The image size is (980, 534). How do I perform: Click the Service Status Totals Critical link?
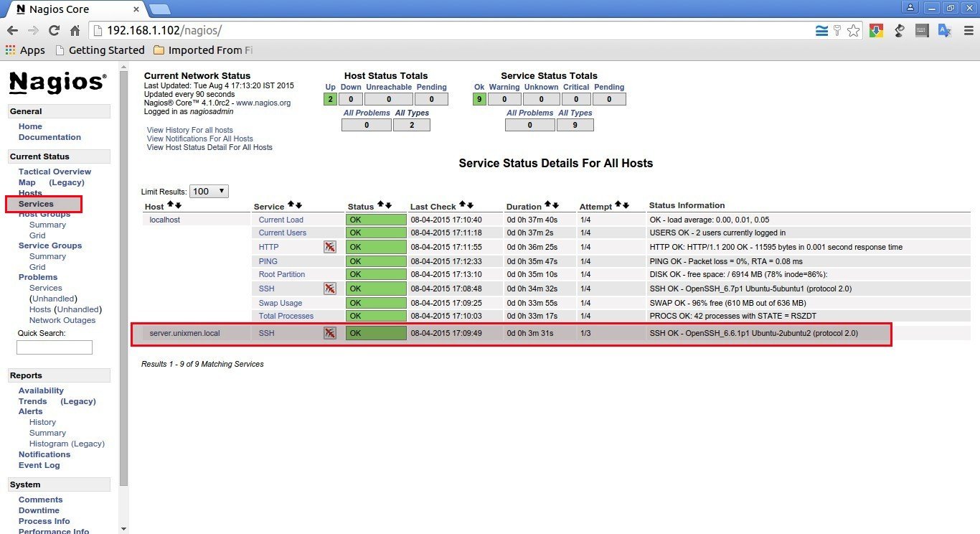tap(576, 87)
